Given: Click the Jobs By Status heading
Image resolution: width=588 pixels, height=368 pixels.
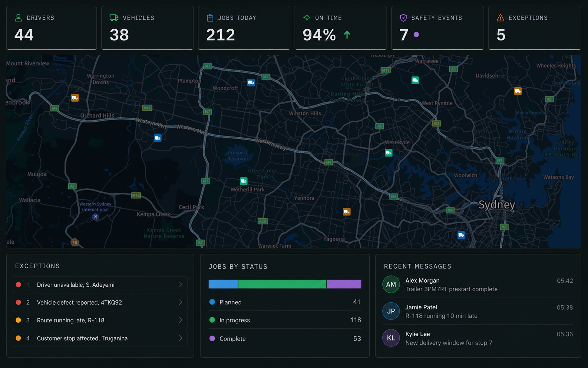Looking at the screenshot, I should (238, 267).
